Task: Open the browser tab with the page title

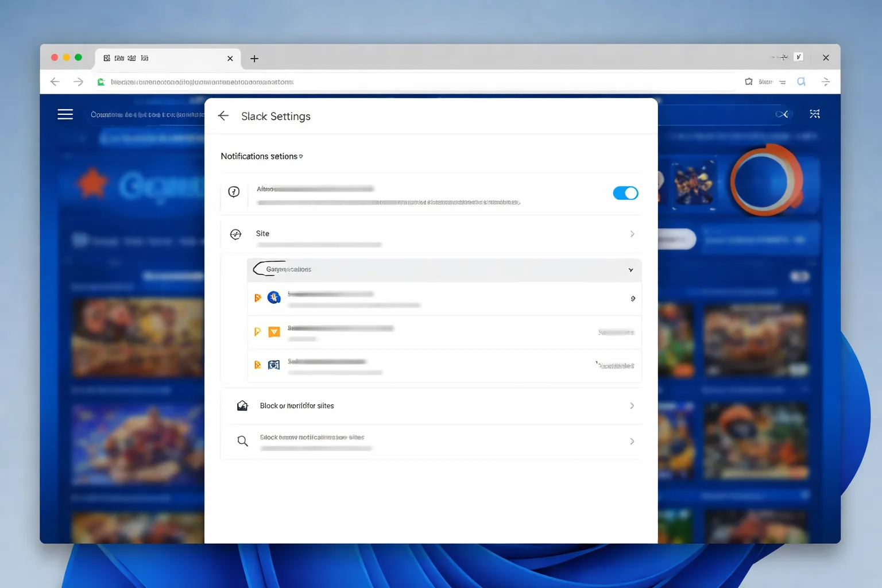Action: pyautogui.click(x=167, y=59)
